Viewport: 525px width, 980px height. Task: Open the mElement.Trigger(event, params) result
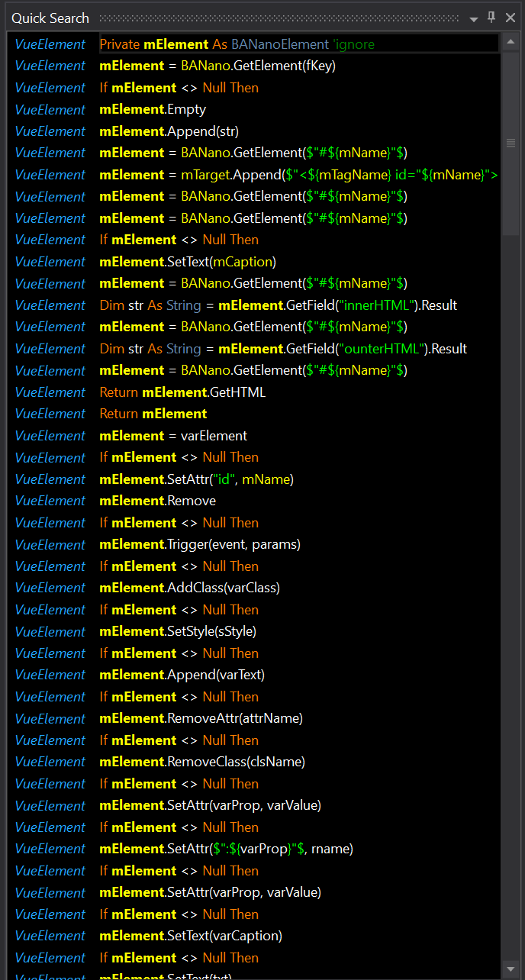coord(200,544)
